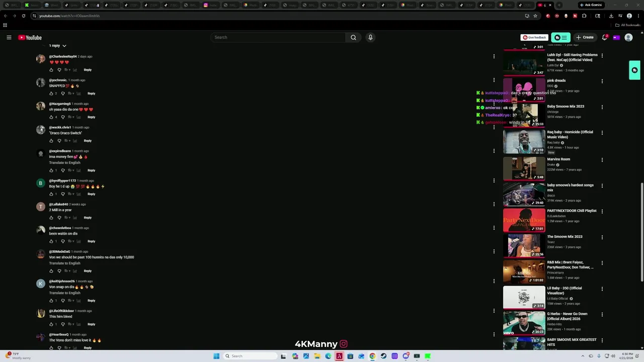Click Ask Gemini in the browser
This screenshot has width=644, height=362.
point(591,5)
